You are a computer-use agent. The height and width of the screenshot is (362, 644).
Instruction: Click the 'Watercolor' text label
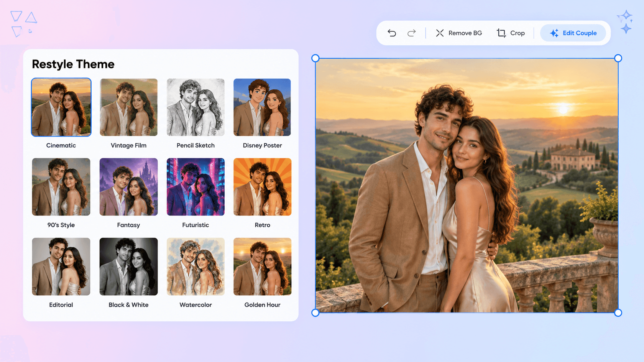coord(195,305)
